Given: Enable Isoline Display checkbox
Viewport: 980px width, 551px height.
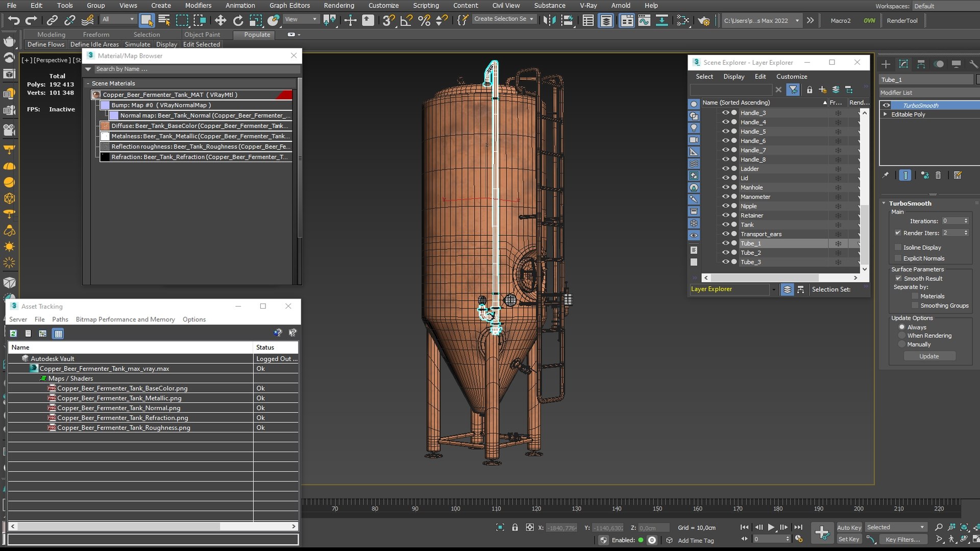Looking at the screenshot, I should pyautogui.click(x=898, y=247).
